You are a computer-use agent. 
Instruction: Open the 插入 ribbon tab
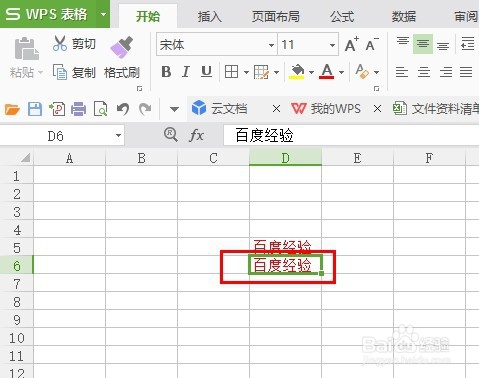[x=209, y=16]
